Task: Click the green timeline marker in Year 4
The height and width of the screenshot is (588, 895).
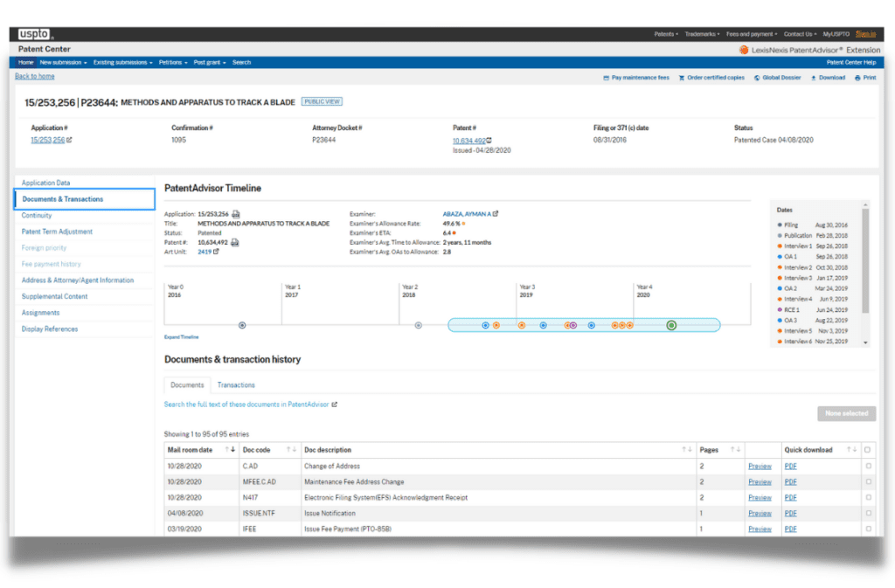Action: click(671, 325)
